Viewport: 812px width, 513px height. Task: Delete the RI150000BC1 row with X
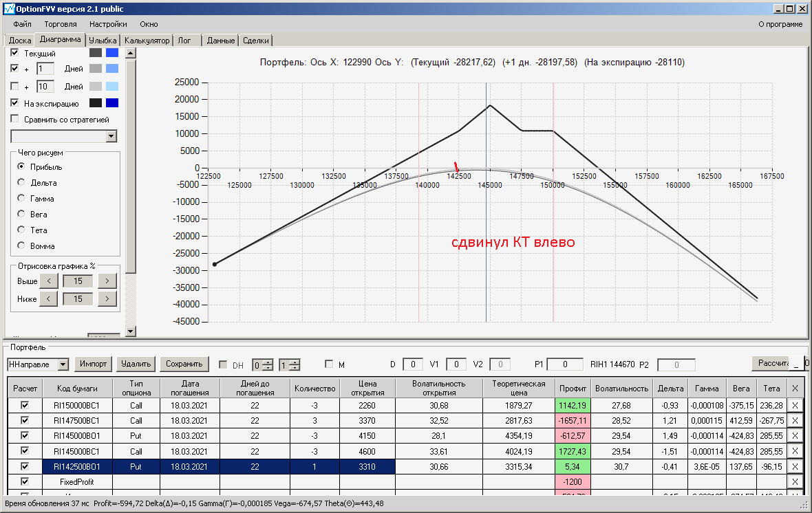click(x=795, y=405)
